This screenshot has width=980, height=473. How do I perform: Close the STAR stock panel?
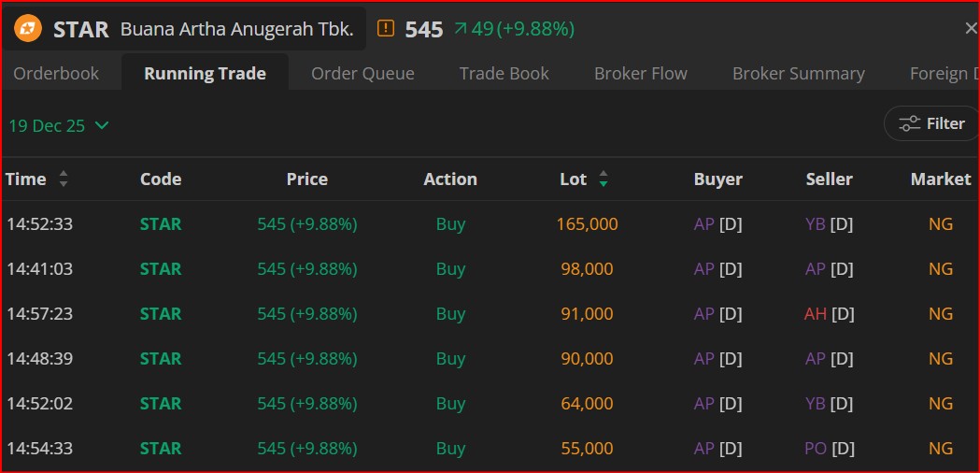pos(971,29)
